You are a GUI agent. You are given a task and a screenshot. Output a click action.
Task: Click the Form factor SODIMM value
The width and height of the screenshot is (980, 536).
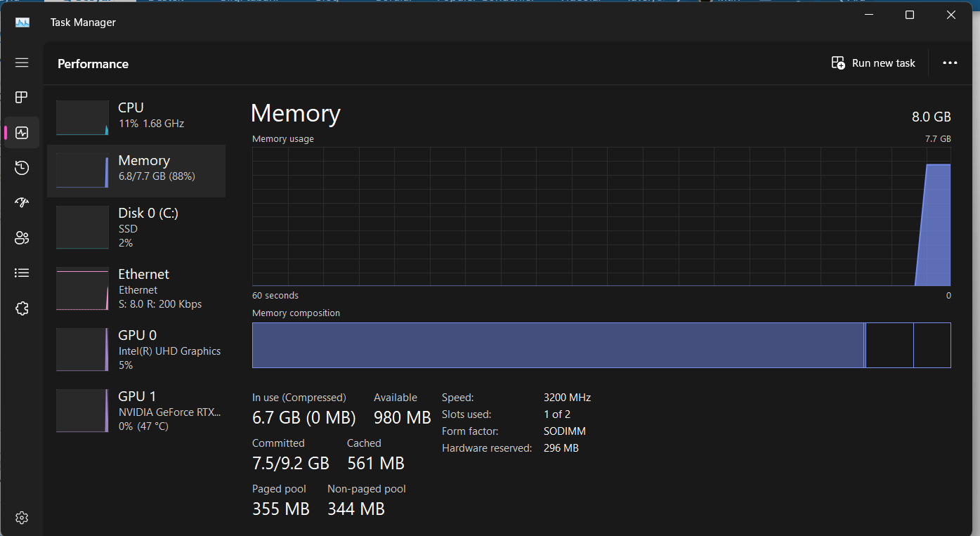point(564,431)
